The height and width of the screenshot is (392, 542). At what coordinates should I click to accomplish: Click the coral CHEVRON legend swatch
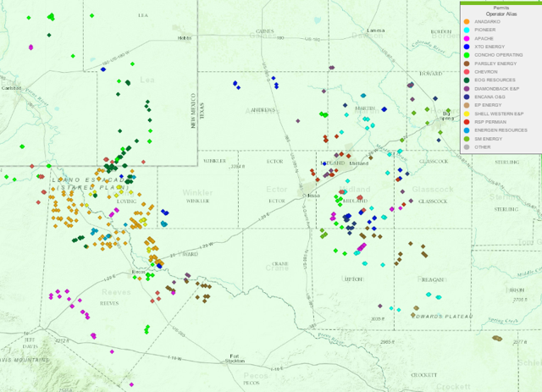pos(467,72)
